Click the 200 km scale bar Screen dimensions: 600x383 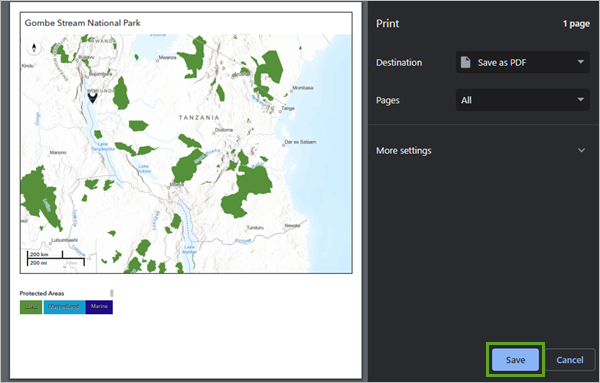45,254
